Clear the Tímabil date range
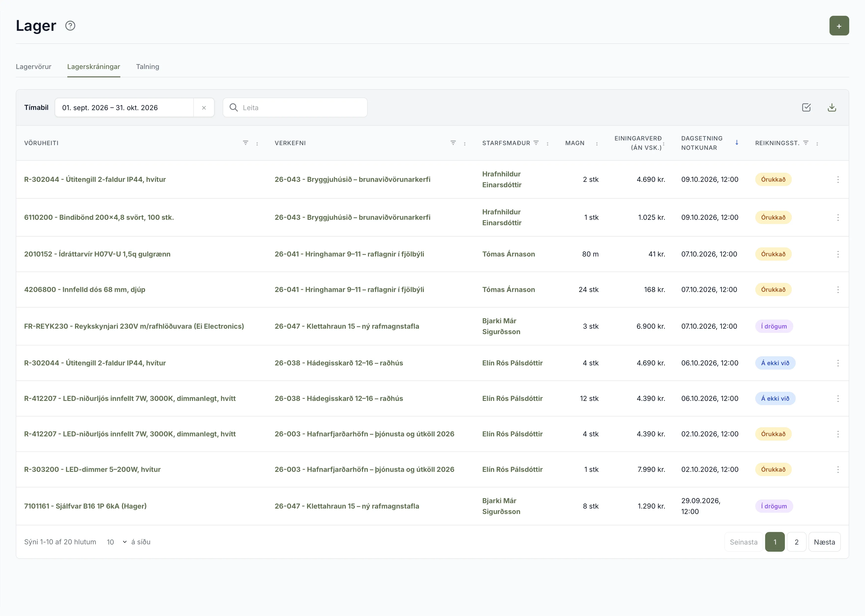 pyautogui.click(x=204, y=108)
